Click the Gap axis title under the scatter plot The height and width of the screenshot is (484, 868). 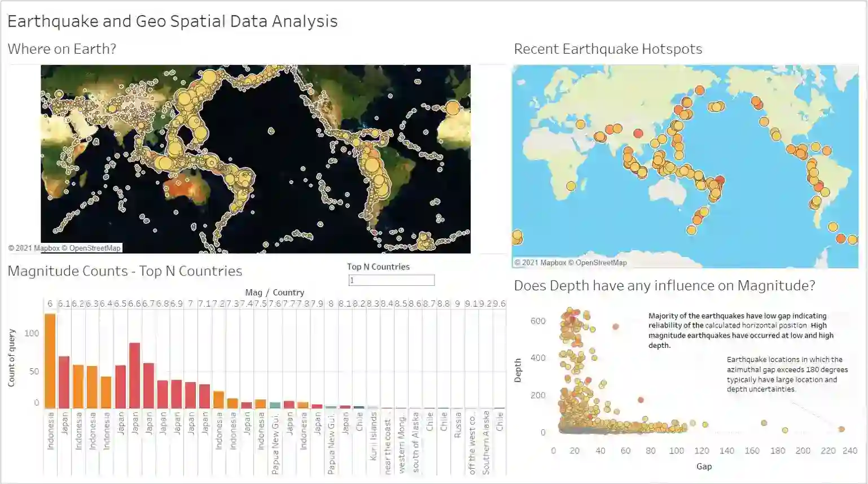(x=704, y=466)
